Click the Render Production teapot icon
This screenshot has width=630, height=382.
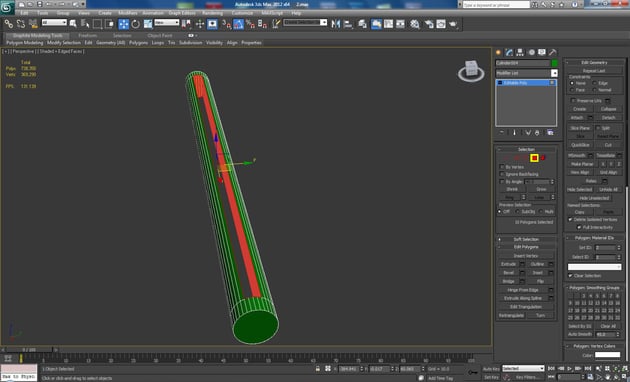point(453,24)
